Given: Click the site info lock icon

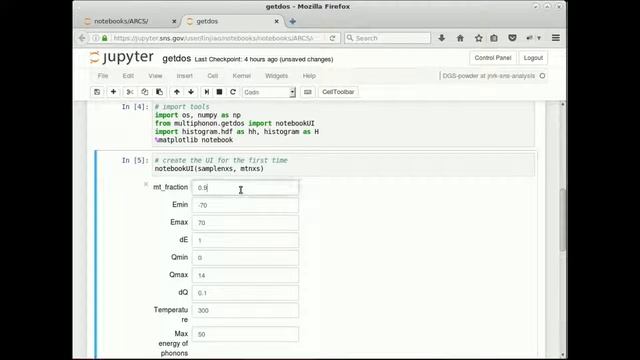Looking at the screenshot, I should 105,38.
